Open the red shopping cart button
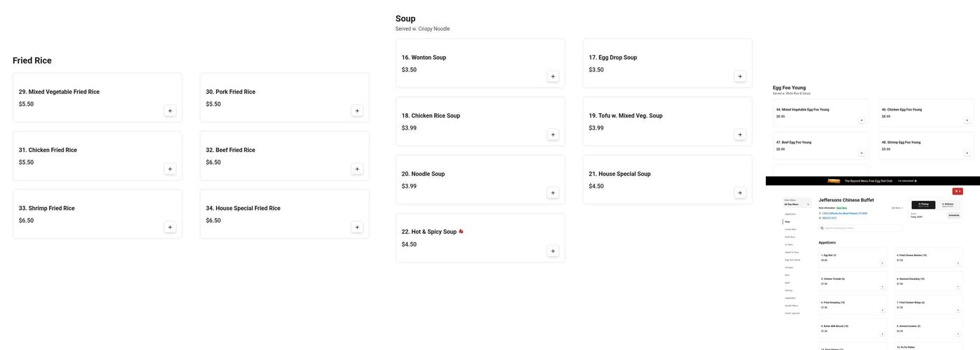The height and width of the screenshot is (350, 980). 958,191
